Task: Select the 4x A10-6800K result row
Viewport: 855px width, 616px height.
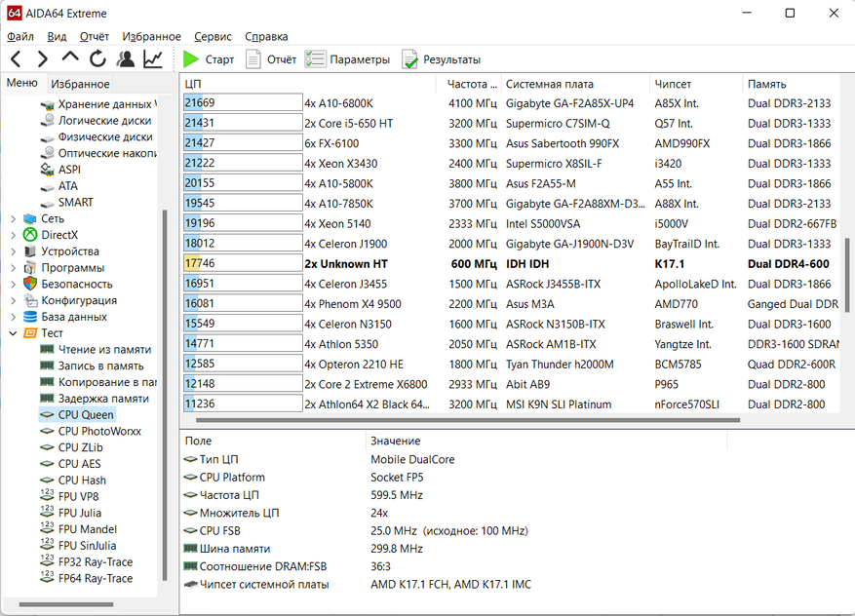Action: point(511,103)
